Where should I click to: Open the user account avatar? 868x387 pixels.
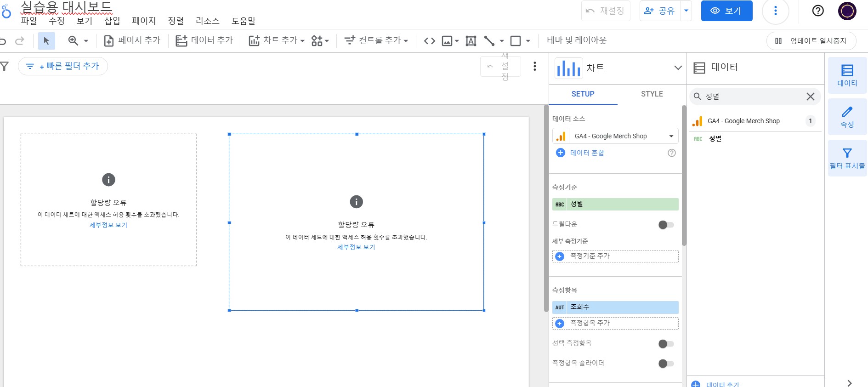coord(847,11)
